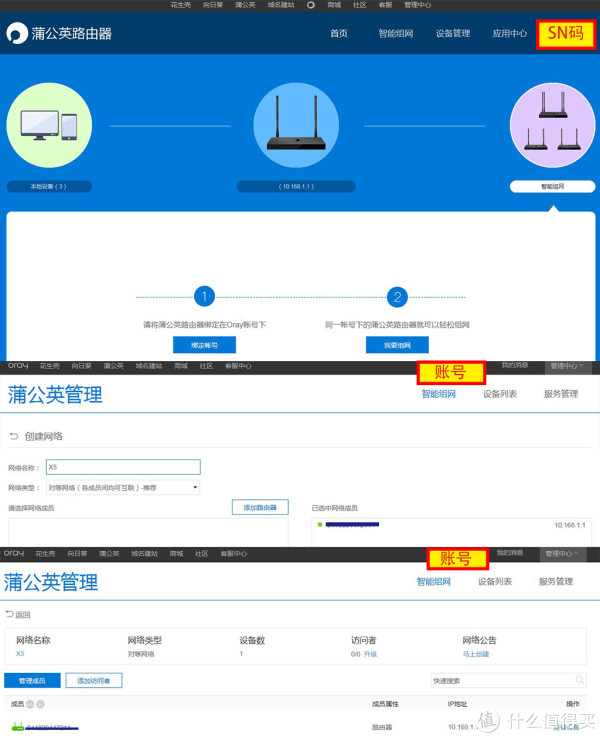Click the empty 请选择网络成员 list box
600x738 pixels.
[148, 532]
